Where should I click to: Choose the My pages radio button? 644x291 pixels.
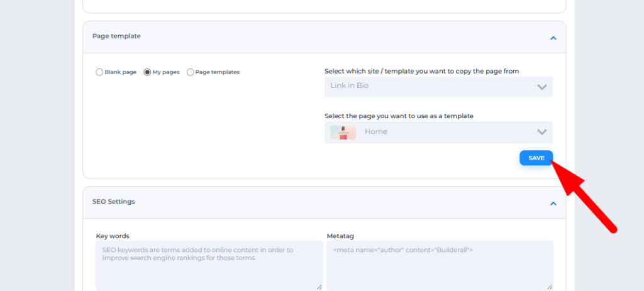coord(148,72)
